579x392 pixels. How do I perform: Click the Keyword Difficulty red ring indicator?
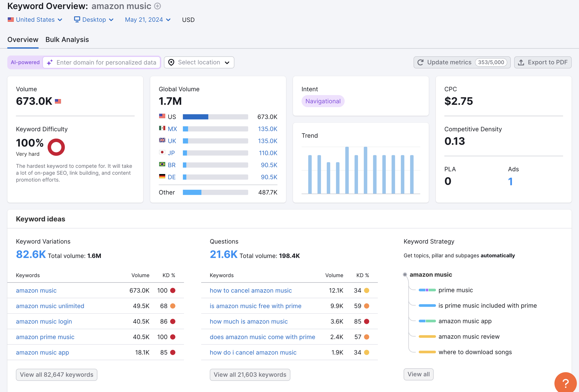click(56, 147)
